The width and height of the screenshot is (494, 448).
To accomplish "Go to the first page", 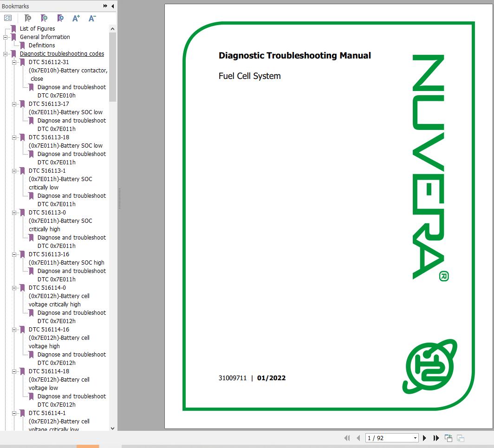I will click(x=347, y=438).
